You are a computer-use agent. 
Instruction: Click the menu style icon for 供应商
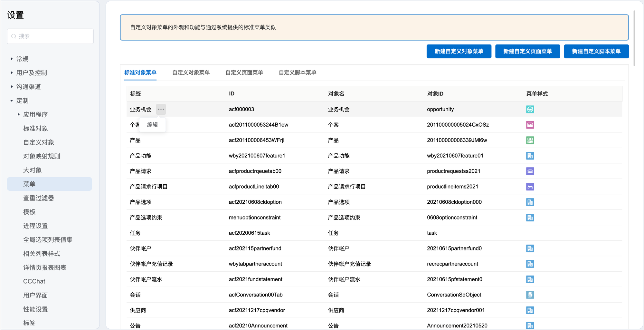coord(530,310)
